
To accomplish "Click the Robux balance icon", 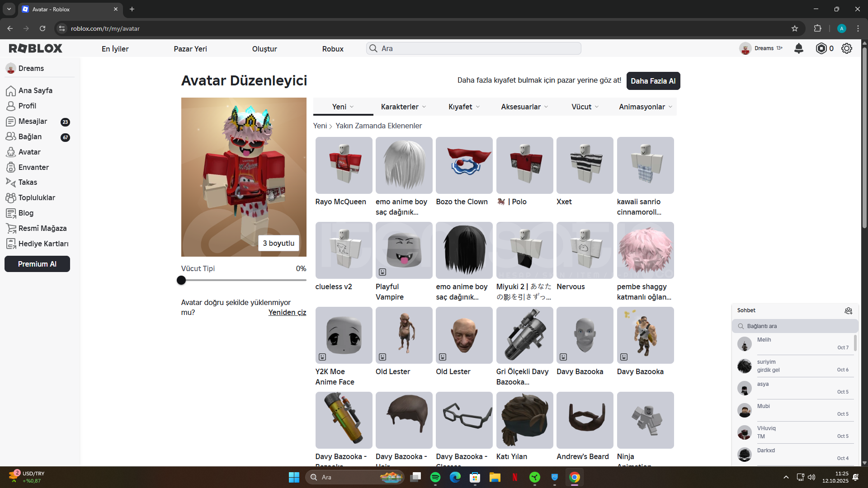I will (x=821, y=48).
